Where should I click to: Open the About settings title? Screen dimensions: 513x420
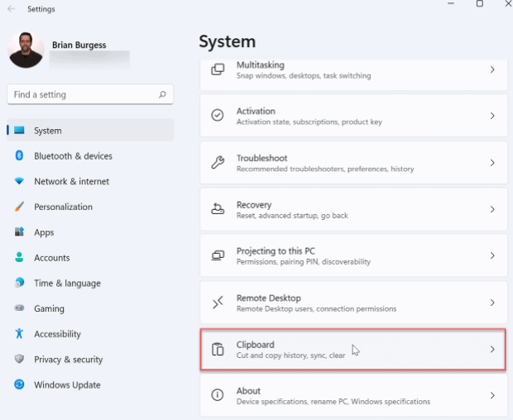click(248, 391)
